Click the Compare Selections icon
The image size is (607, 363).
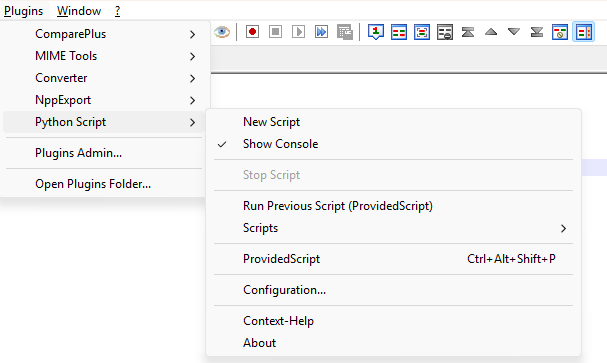(x=422, y=32)
